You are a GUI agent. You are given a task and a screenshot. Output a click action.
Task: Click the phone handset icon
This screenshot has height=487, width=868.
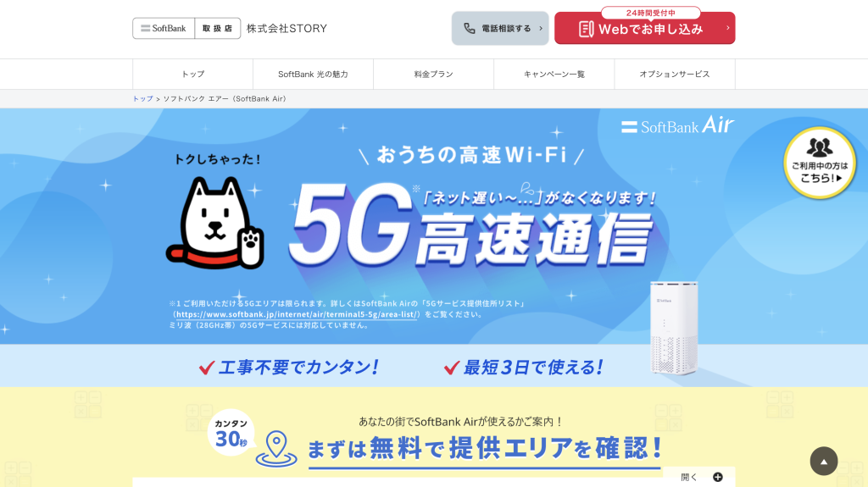coord(470,28)
